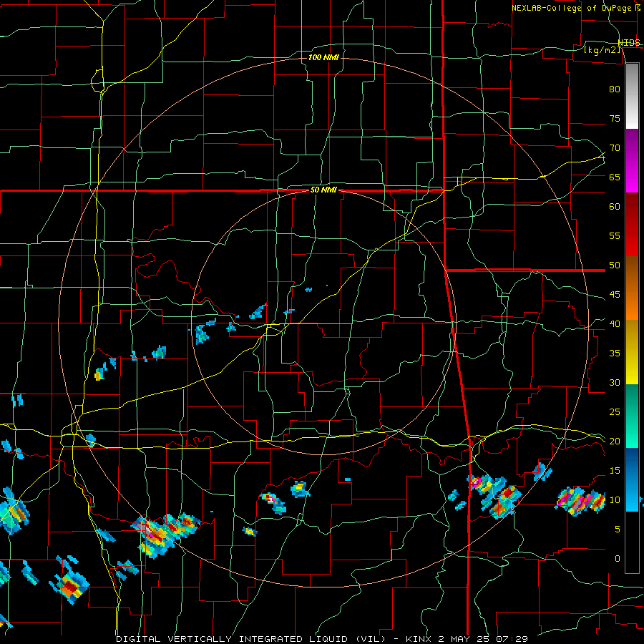Click the "(VIL)" abbreviation in the caption
The width and height of the screenshot is (644, 644).
coord(371,639)
